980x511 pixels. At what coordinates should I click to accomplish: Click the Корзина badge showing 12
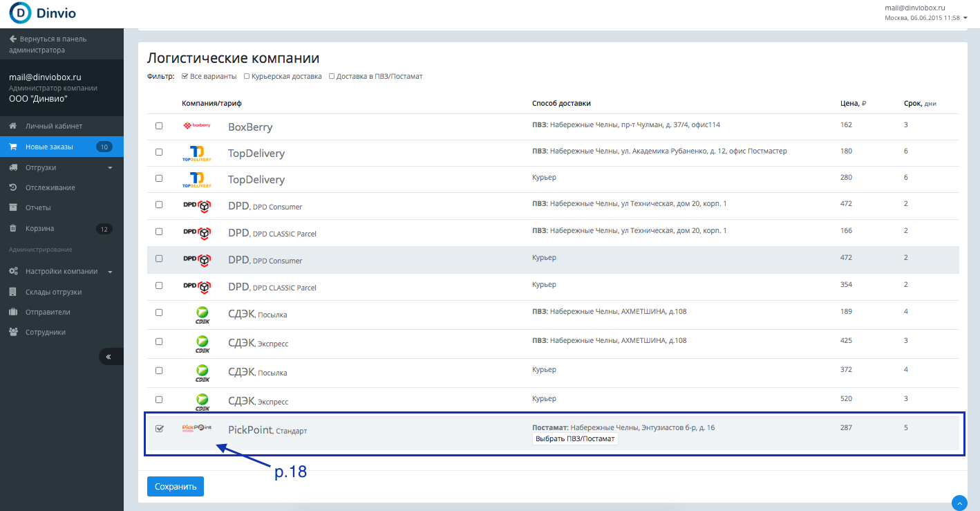pyautogui.click(x=104, y=229)
